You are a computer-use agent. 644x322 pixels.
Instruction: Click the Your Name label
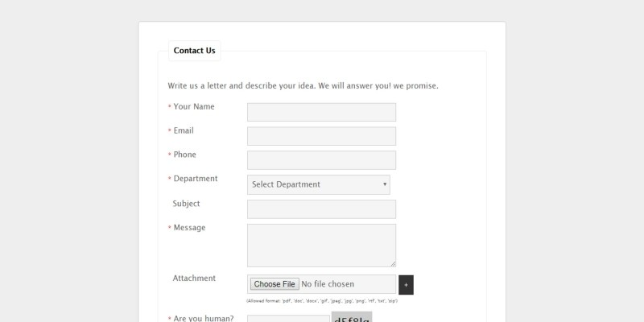[194, 106]
